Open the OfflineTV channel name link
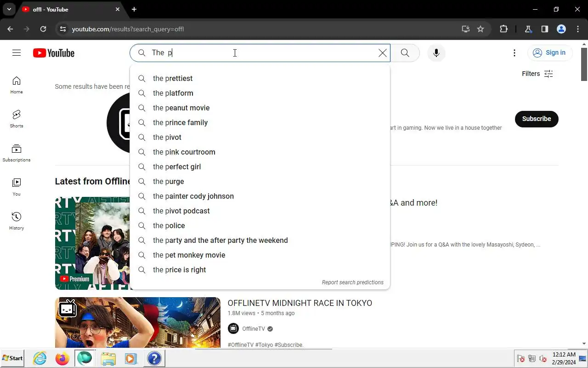This screenshot has width=588, height=368. coord(254,329)
